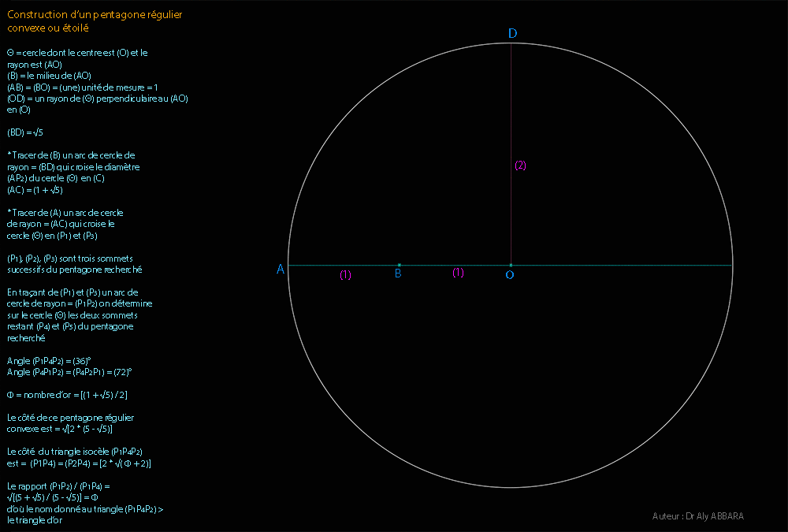Click the center point marker above label O
788x532 pixels.
coord(511,265)
